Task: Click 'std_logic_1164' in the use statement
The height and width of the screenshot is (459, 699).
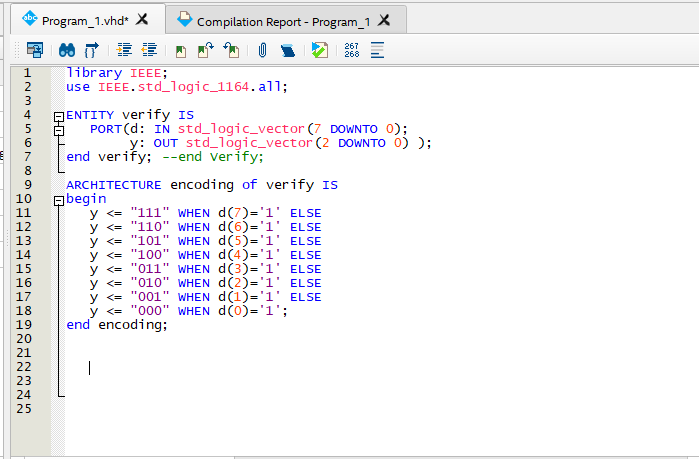Action: 193,87
